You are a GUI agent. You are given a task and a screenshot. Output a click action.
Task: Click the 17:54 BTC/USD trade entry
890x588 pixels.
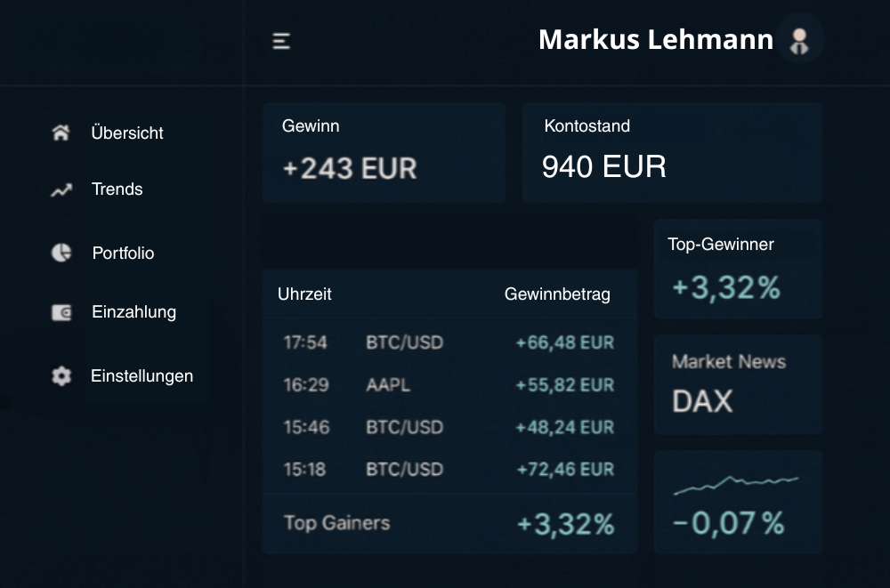[x=448, y=342]
